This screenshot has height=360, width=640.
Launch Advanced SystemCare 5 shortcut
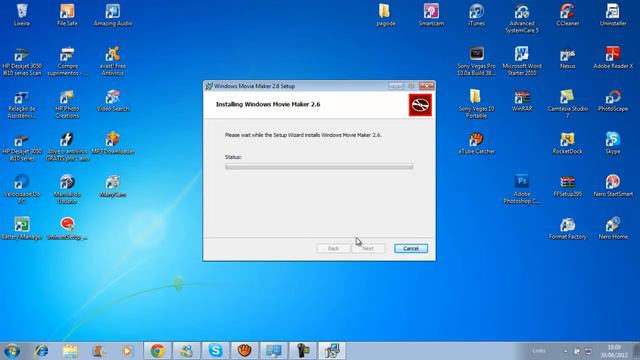522,18
